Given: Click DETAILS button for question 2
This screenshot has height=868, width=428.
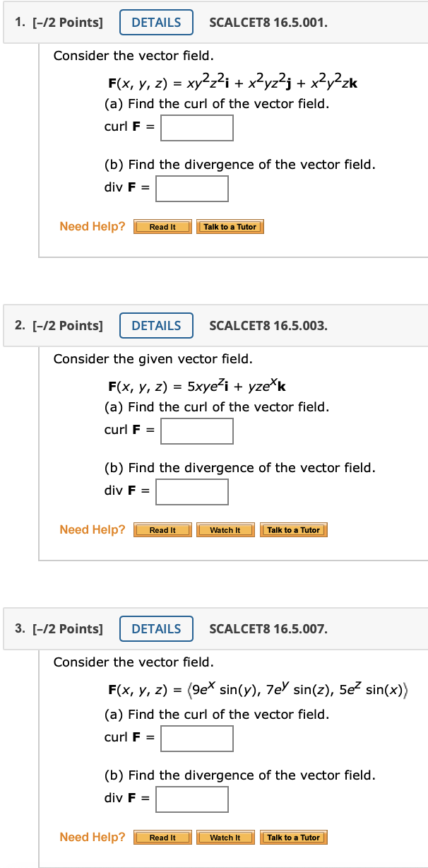Looking at the screenshot, I should pyautogui.click(x=156, y=325).
